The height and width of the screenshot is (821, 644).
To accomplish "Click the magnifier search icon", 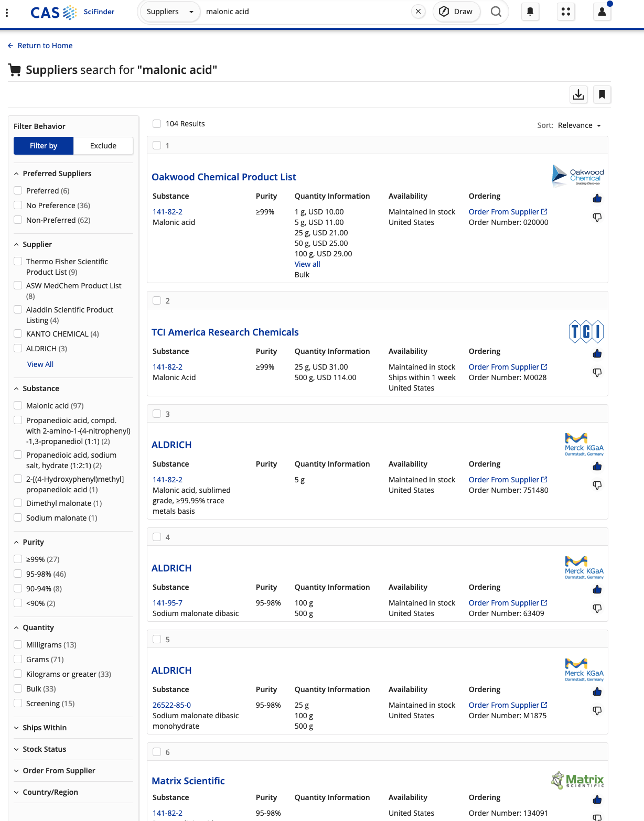I will (x=496, y=12).
